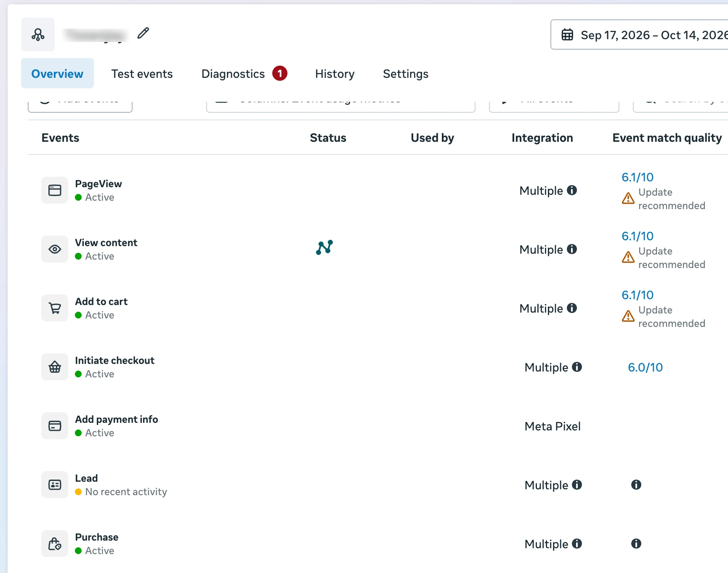Click the Add to cart icon
Screen dimensions: 728x573
pos(55,308)
